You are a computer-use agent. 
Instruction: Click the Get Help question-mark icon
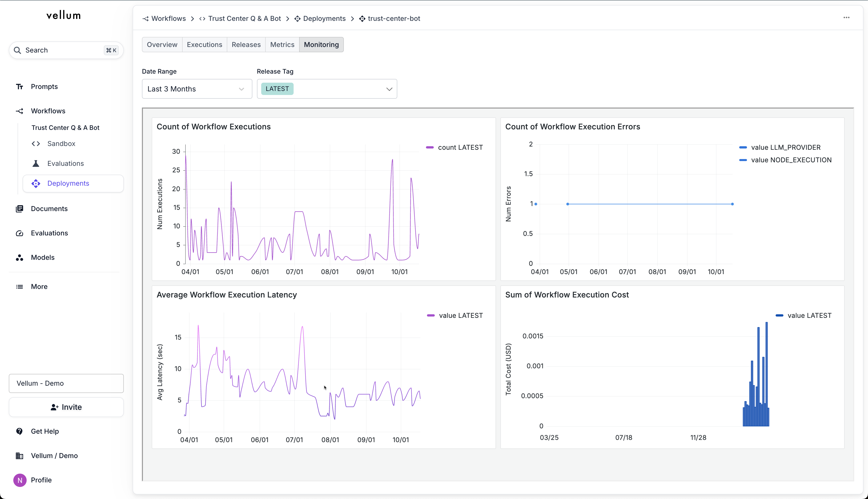point(20,431)
